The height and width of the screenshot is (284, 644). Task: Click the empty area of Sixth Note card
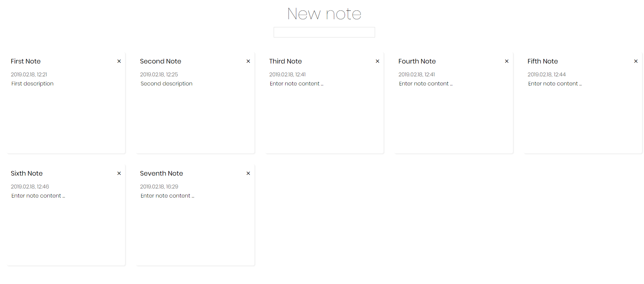(x=64, y=233)
